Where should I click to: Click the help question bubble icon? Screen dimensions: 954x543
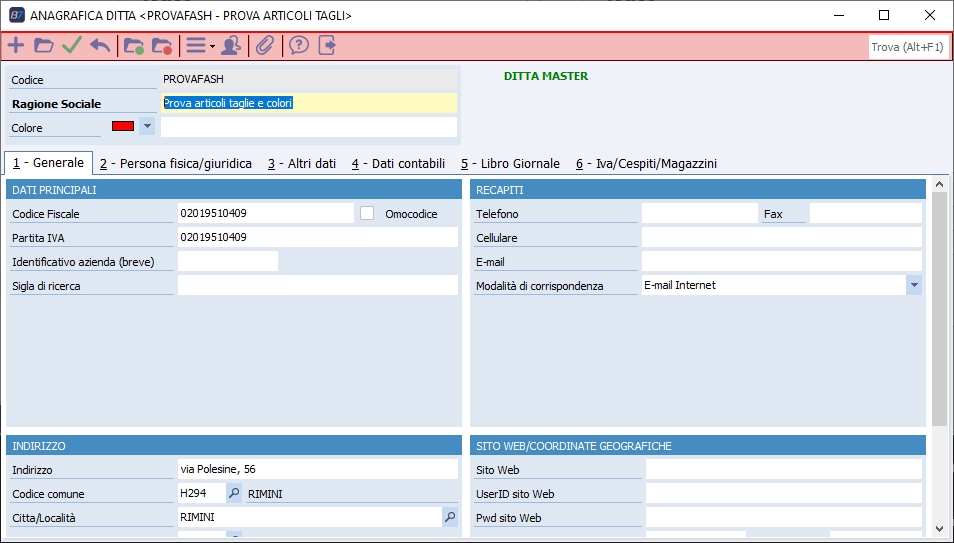[x=299, y=46]
